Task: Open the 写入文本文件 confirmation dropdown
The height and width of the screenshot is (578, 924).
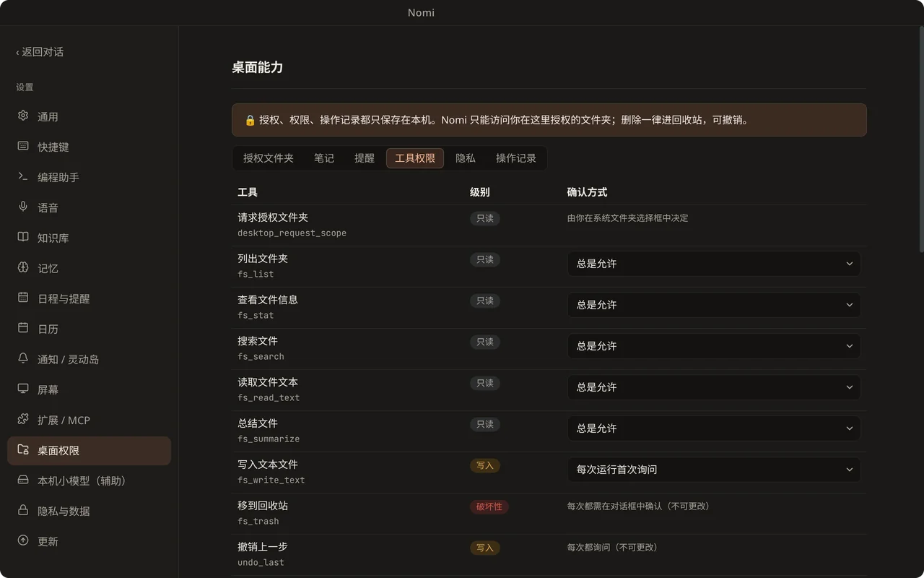Action: [x=714, y=470]
